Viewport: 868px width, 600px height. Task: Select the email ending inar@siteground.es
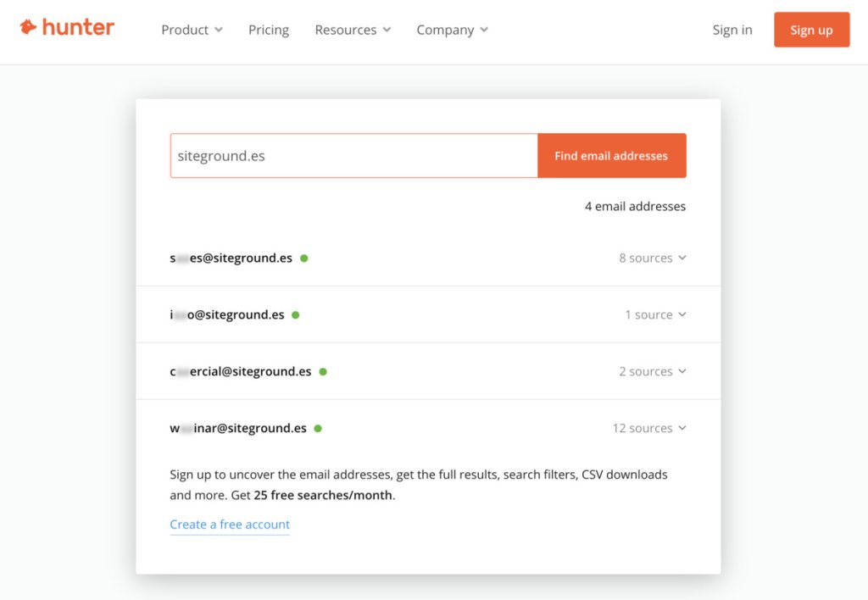click(238, 429)
